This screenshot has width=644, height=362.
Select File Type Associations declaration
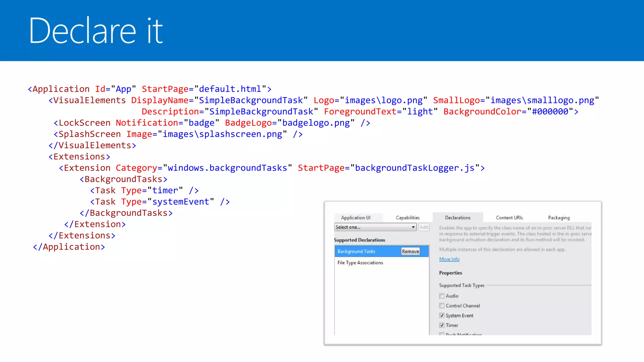[x=382, y=263]
